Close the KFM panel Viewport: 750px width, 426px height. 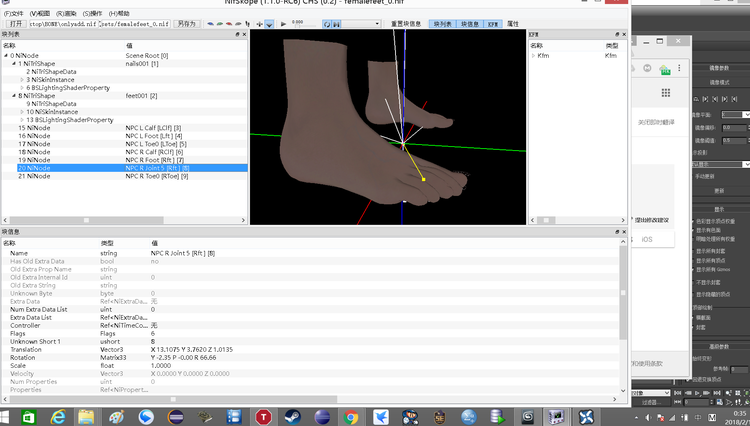624,34
